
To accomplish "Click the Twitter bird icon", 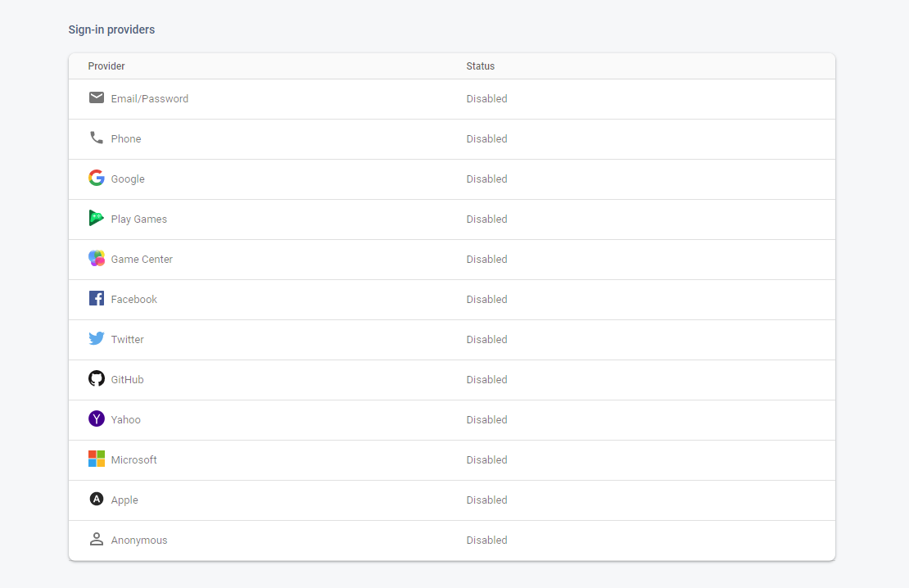I will click(97, 339).
